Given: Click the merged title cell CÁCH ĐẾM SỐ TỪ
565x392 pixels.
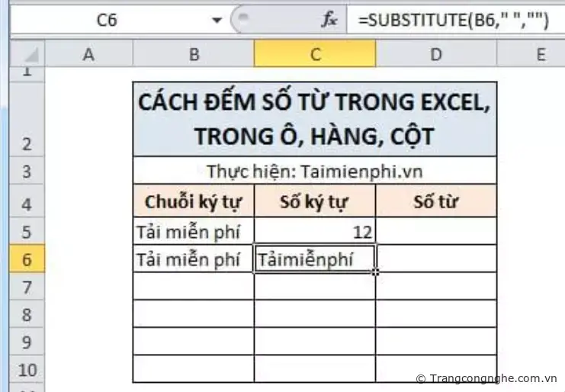Looking at the screenshot, I should pos(314,119).
